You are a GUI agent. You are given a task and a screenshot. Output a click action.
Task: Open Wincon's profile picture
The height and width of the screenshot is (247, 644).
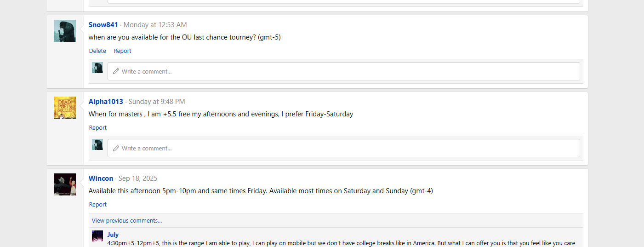65,184
